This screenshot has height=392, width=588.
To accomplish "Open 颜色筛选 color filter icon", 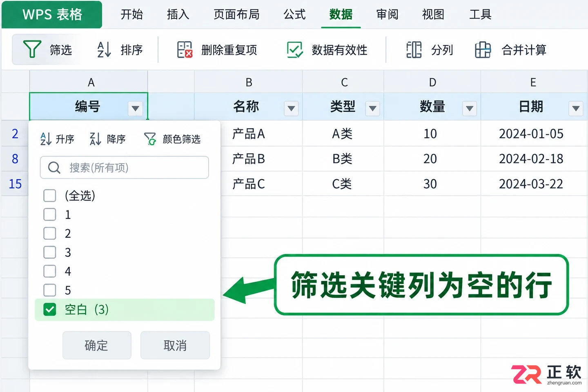I will coord(150,139).
